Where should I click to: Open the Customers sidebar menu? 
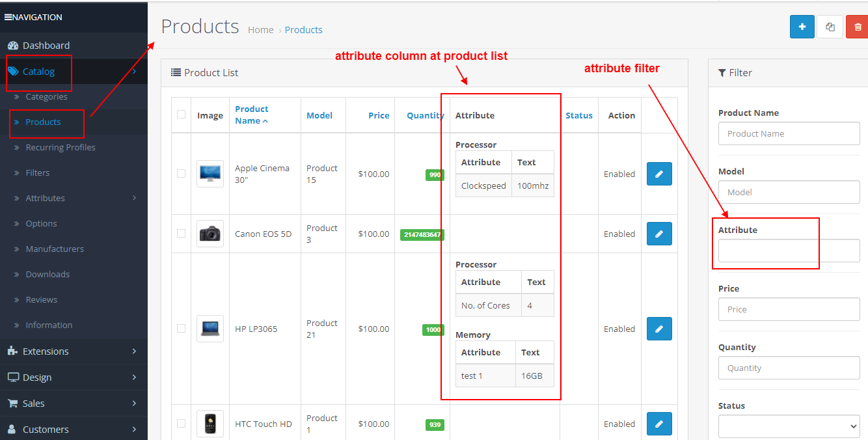tap(46, 429)
